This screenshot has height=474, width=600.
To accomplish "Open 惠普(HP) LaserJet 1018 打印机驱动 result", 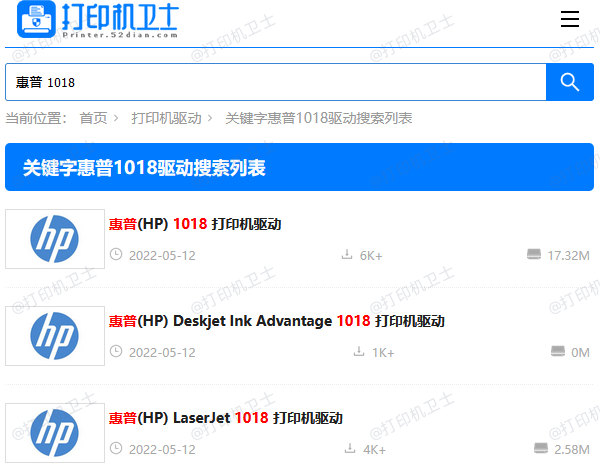I will click(x=226, y=418).
